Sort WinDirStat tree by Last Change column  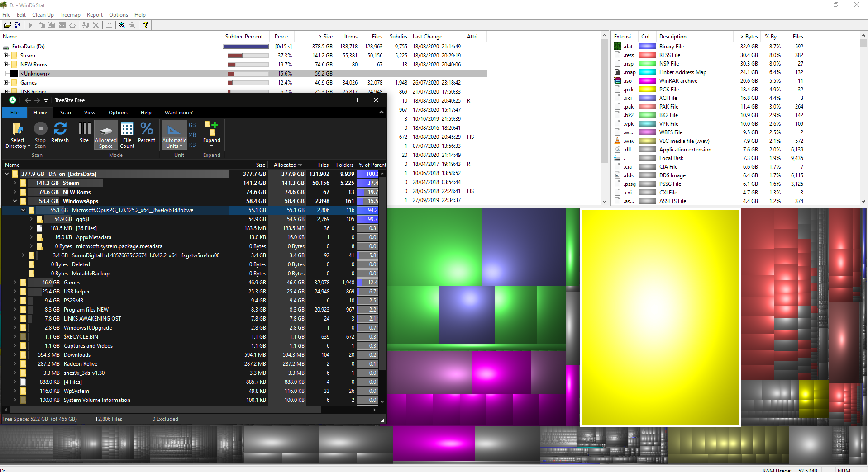[x=437, y=37]
